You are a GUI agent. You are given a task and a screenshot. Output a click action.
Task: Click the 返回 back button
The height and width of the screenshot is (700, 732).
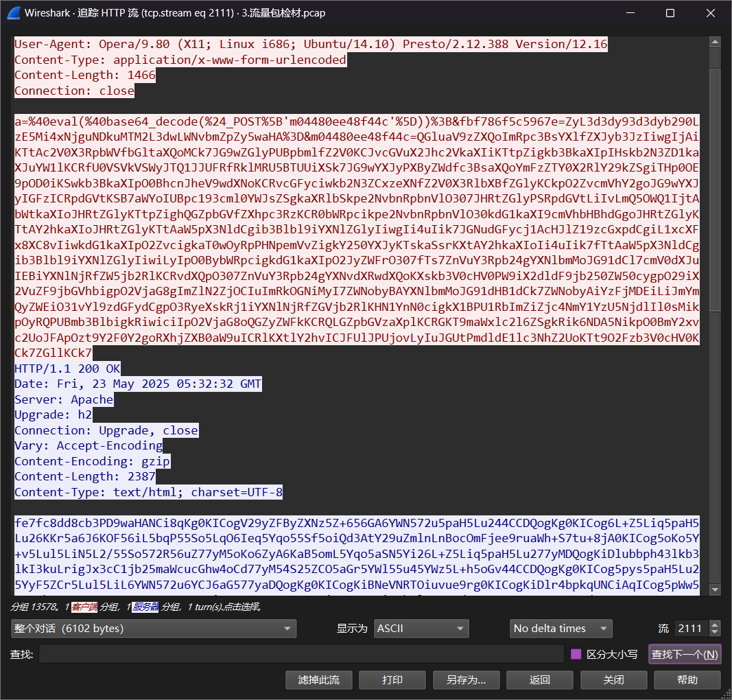(540, 680)
